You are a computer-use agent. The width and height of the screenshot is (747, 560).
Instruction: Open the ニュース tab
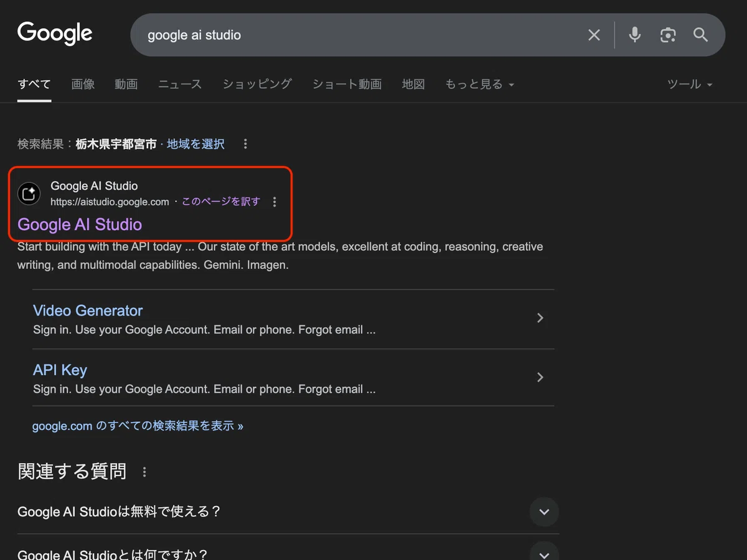(180, 84)
